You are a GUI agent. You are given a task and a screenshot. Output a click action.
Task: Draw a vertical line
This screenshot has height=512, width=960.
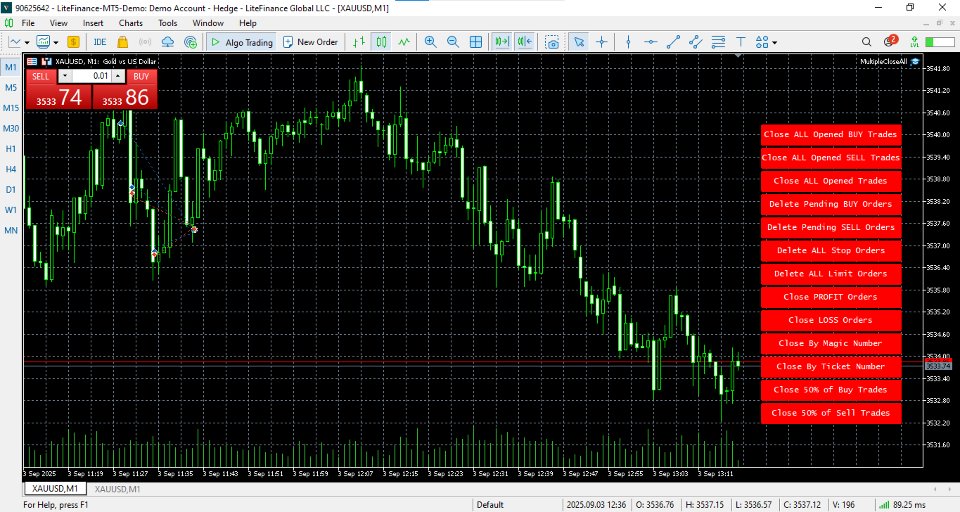coord(628,42)
